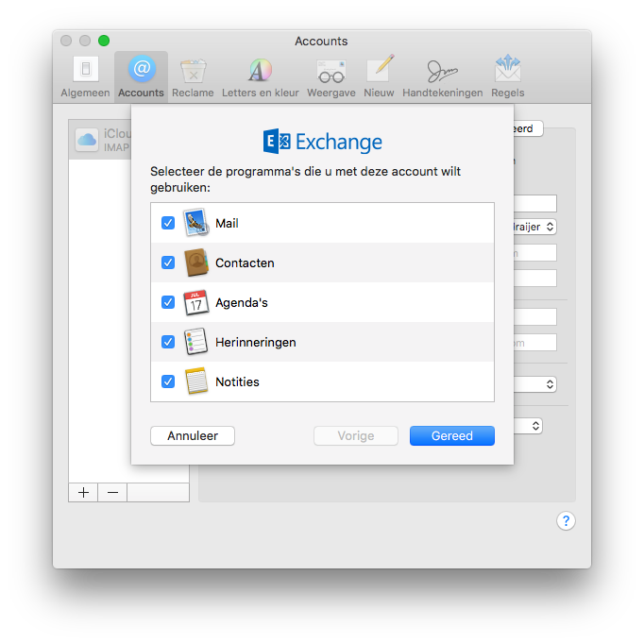The height and width of the screenshot is (644, 644).
Task: Select the Accounts toolbar tab
Action: (x=141, y=77)
